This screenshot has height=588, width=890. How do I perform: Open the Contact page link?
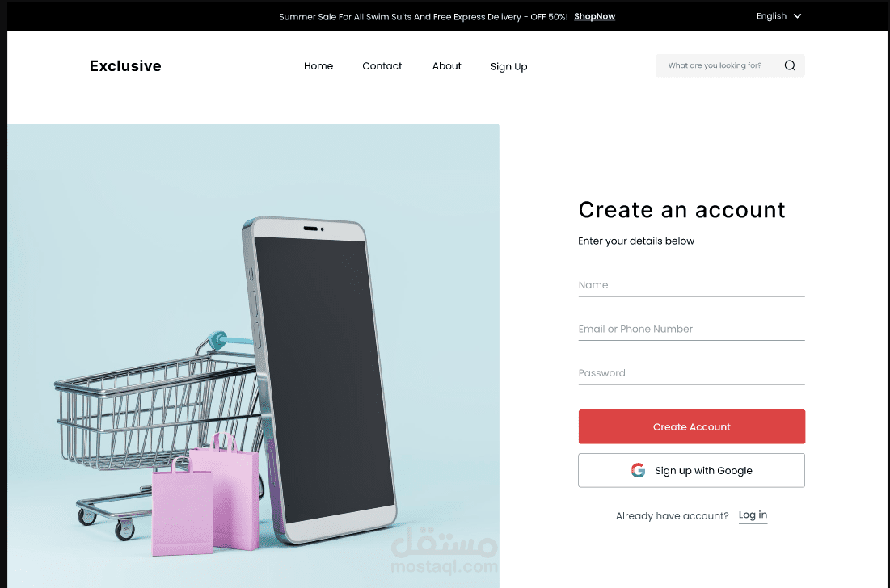pyautogui.click(x=382, y=65)
